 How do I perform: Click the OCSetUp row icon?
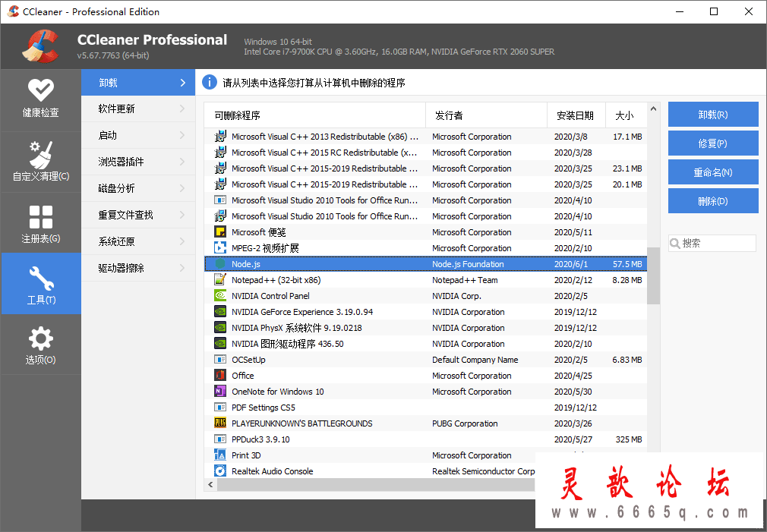pyautogui.click(x=220, y=360)
